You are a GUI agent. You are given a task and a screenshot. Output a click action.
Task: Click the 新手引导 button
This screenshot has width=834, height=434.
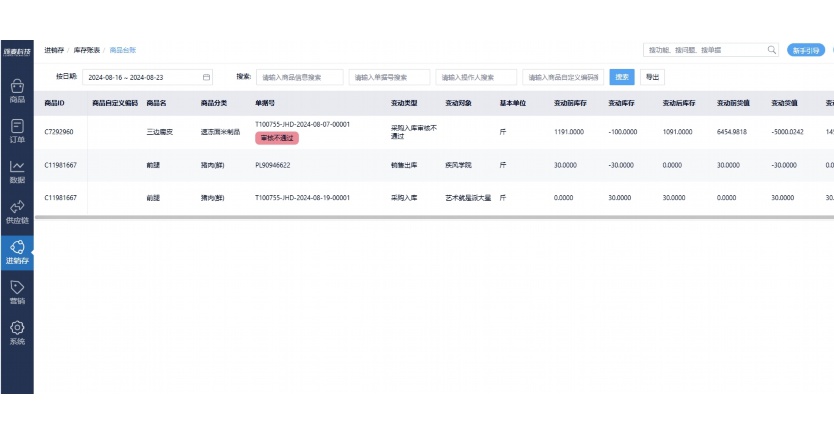(x=806, y=50)
